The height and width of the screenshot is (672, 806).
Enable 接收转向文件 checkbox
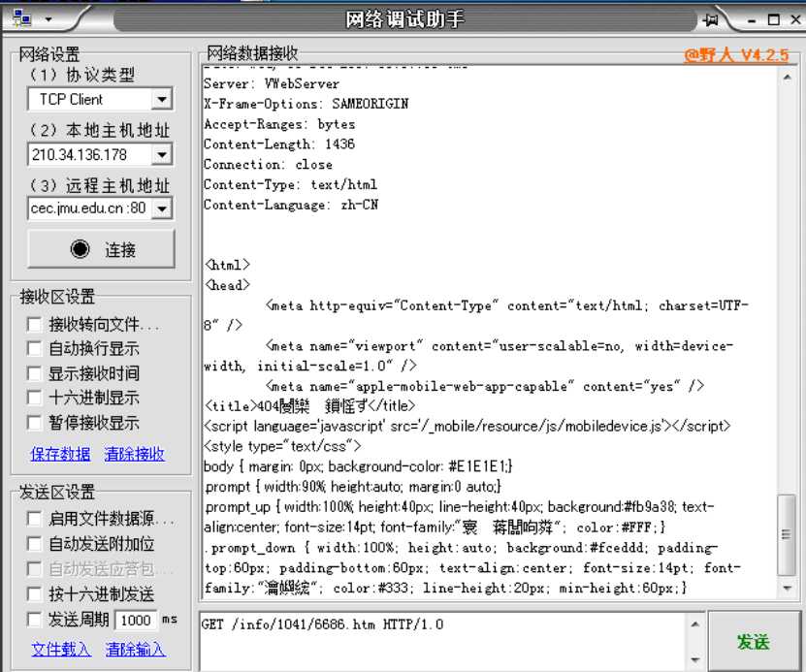35,324
